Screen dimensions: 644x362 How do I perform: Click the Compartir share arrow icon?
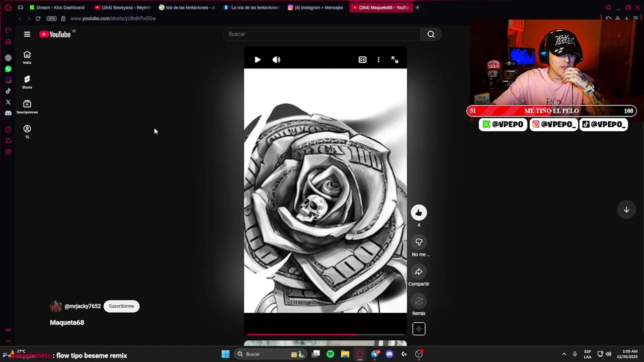[419, 271]
